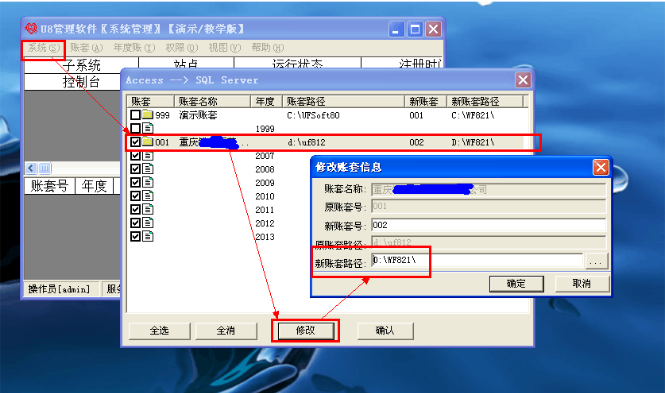Screen dimensions: 665x393
Task: Click the 账套名称 column header
Action: [x=212, y=101]
